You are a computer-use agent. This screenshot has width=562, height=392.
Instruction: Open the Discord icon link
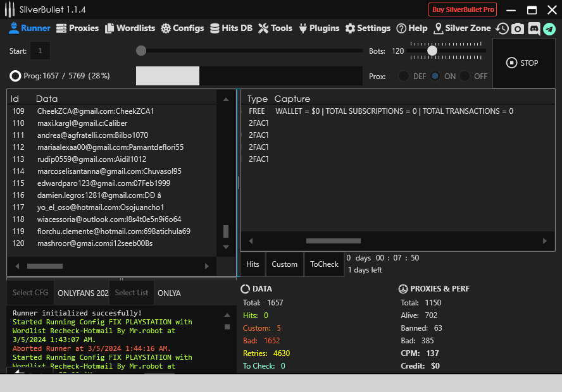(534, 28)
